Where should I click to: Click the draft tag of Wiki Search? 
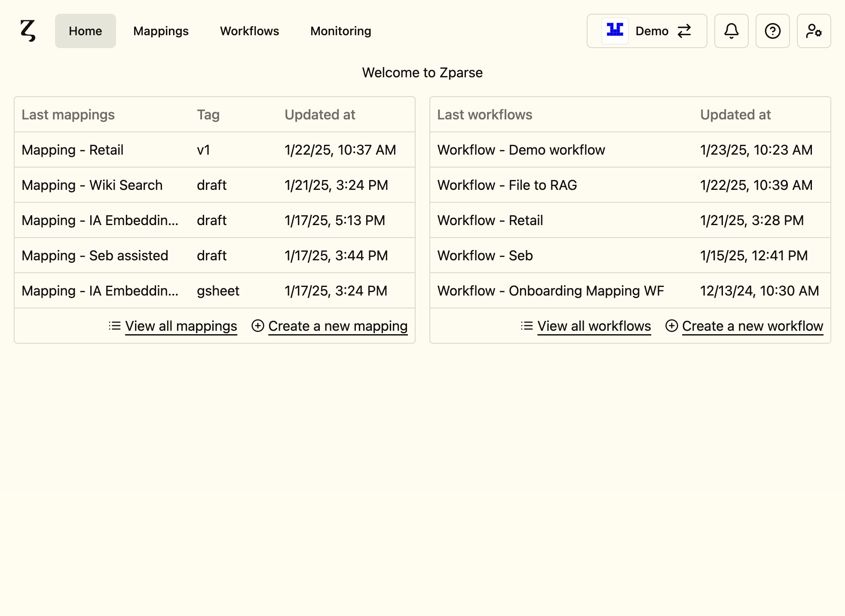click(211, 185)
